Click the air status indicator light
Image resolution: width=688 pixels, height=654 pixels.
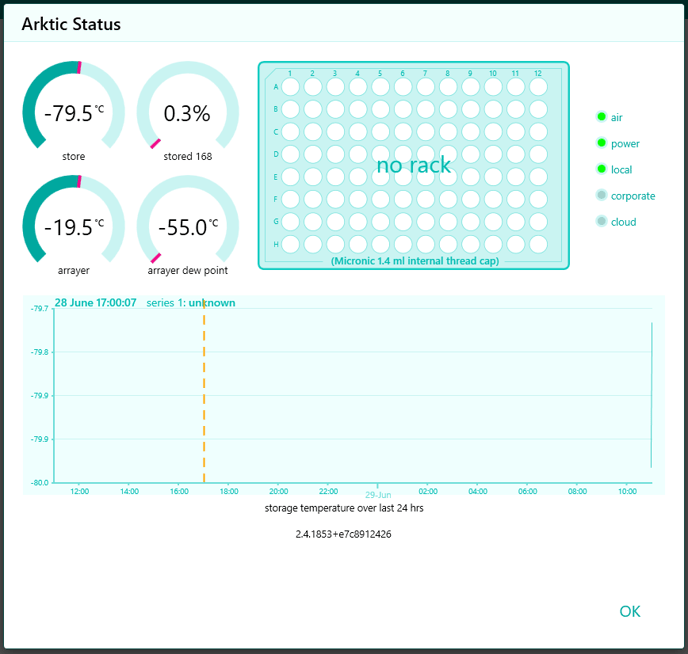602,117
